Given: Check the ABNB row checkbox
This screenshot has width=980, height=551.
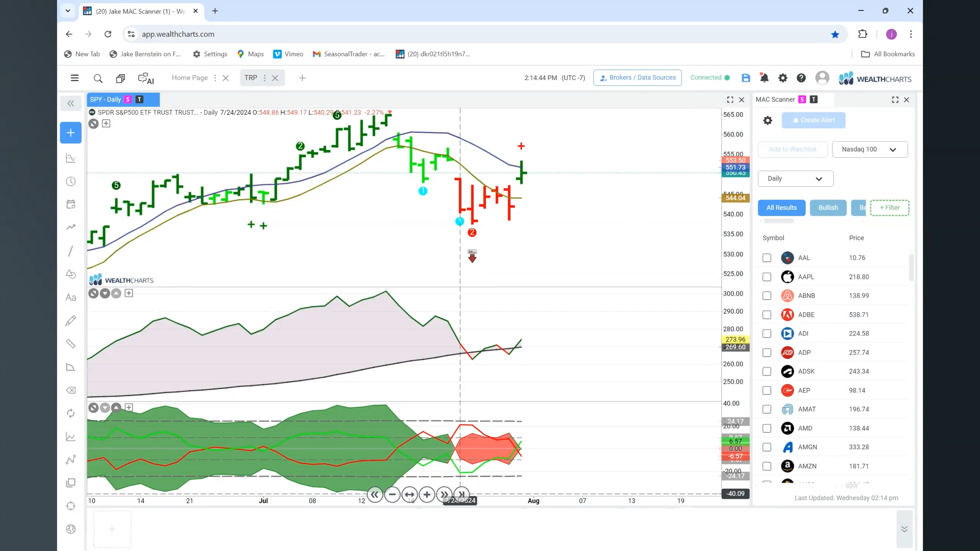Looking at the screenshot, I should pos(767,296).
